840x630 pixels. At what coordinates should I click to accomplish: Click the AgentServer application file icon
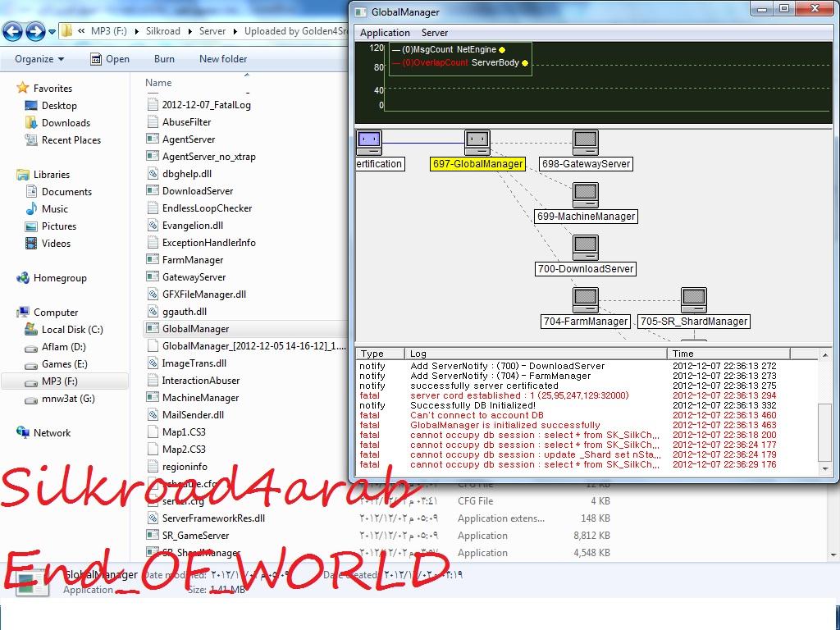153,139
